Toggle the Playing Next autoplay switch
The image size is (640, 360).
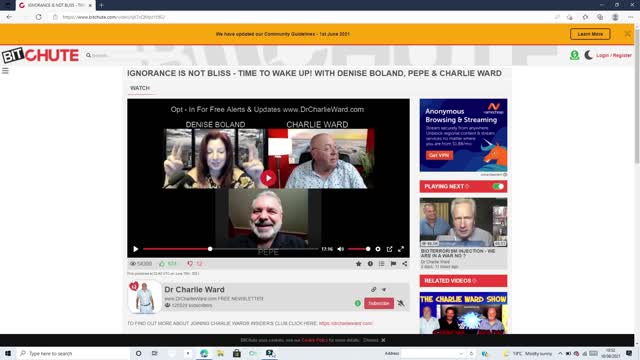(498, 187)
